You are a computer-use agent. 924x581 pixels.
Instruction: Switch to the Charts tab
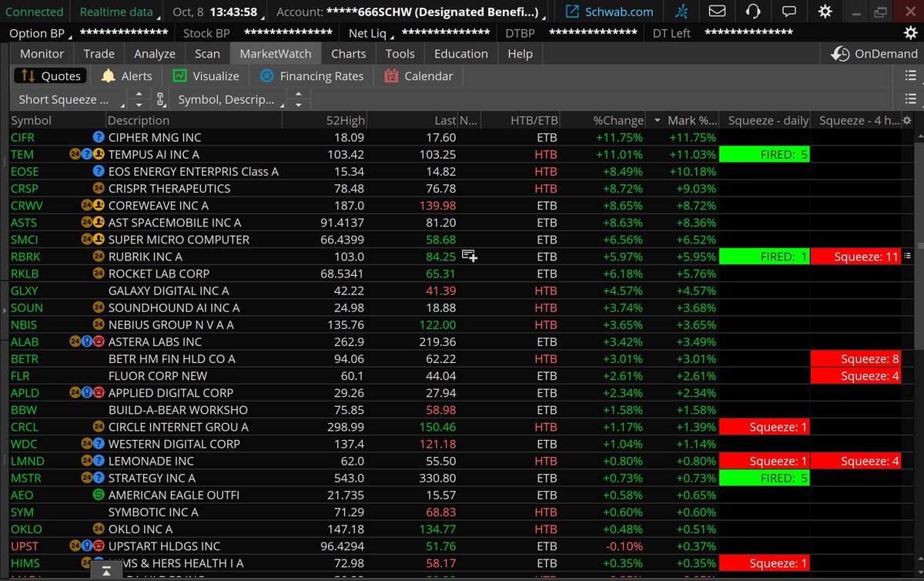click(x=348, y=54)
